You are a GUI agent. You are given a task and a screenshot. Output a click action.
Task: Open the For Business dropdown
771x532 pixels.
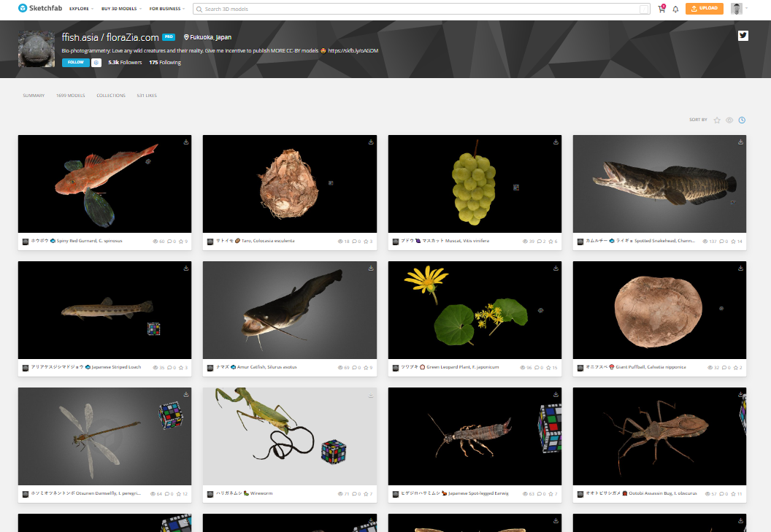tap(167, 9)
